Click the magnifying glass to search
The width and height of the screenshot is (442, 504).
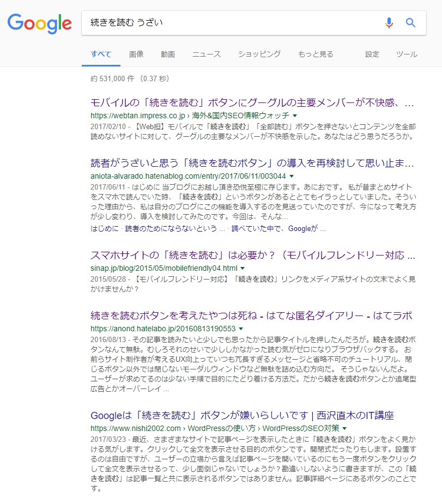410,22
